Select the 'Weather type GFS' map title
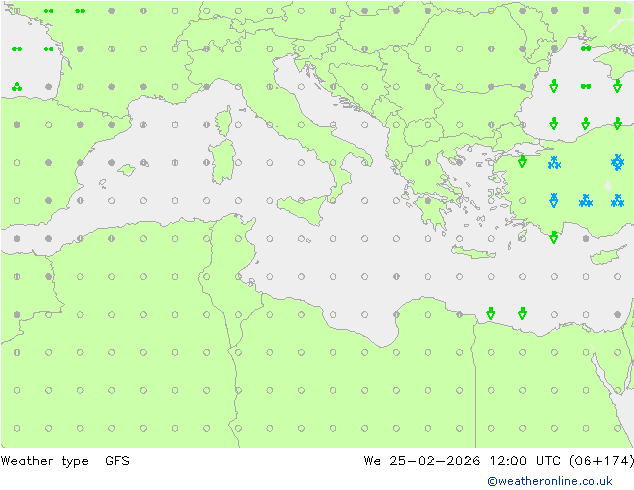Image resolution: width=634 pixels, height=490 pixels. [65, 461]
